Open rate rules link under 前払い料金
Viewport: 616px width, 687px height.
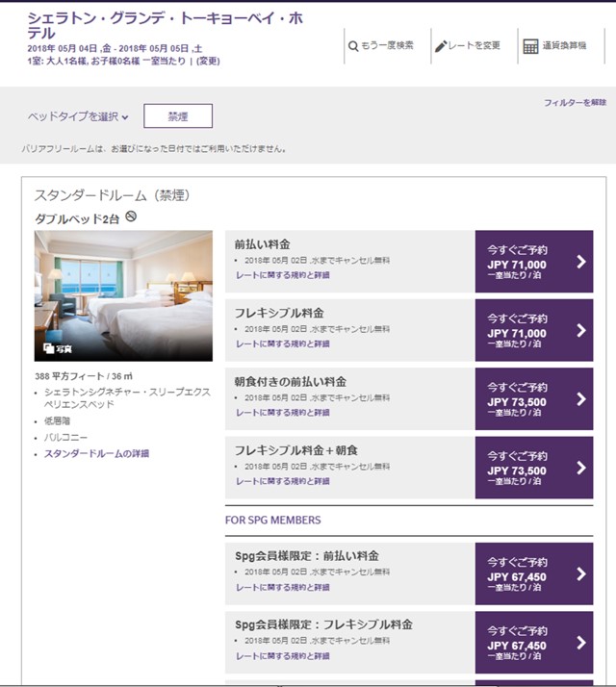(x=283, y=275)
